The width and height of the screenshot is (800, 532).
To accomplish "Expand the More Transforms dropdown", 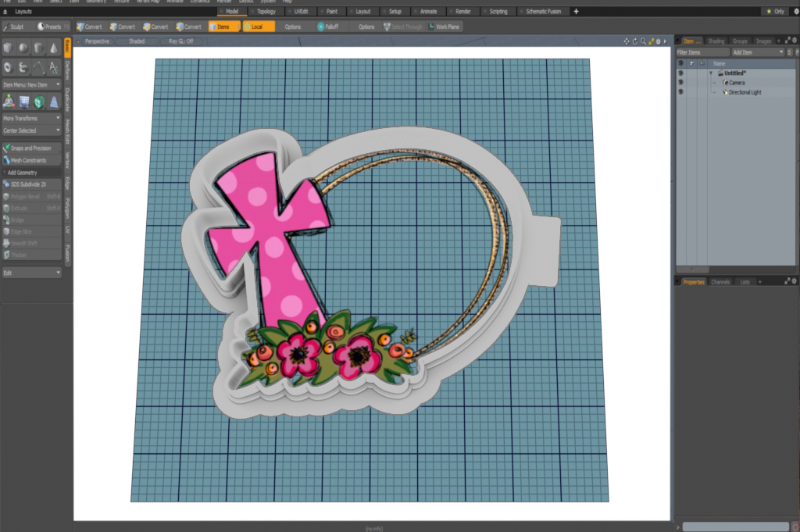I will tap(31, 118).
